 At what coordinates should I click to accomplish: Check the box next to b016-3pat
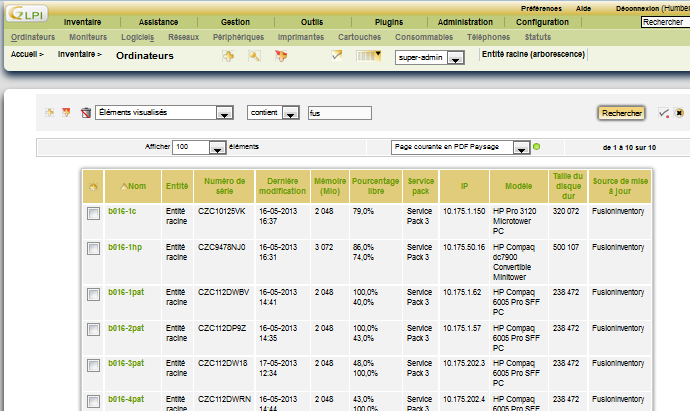(93, 364)
